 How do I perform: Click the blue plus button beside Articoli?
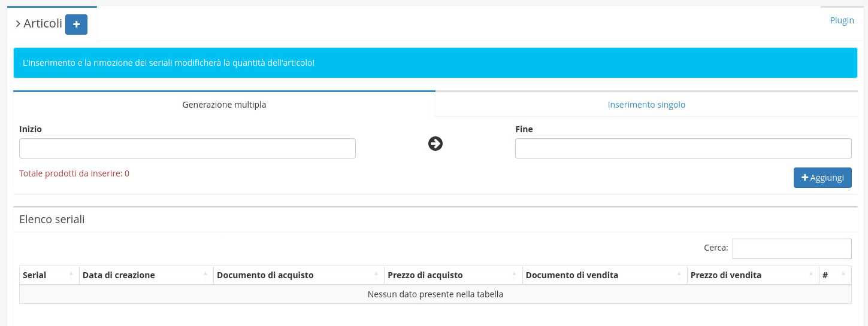coord(76,25)
